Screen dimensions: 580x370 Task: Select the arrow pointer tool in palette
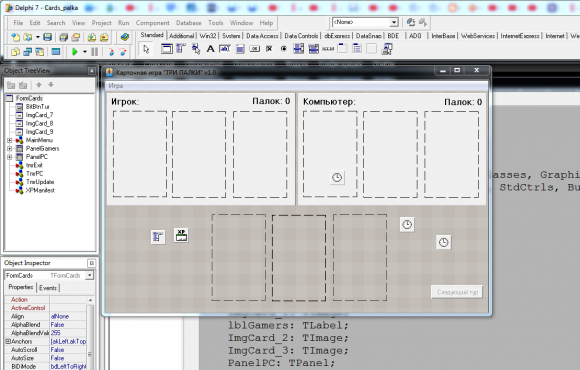[x=146, y=49]
